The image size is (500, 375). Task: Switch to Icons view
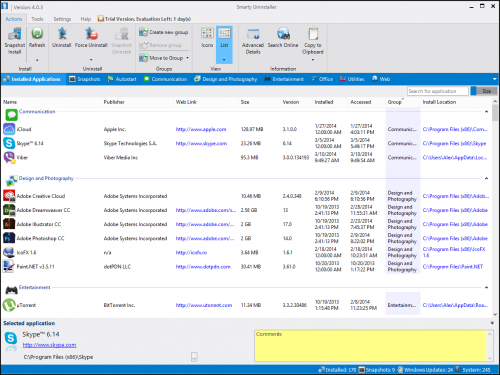[x=207, y=38]
